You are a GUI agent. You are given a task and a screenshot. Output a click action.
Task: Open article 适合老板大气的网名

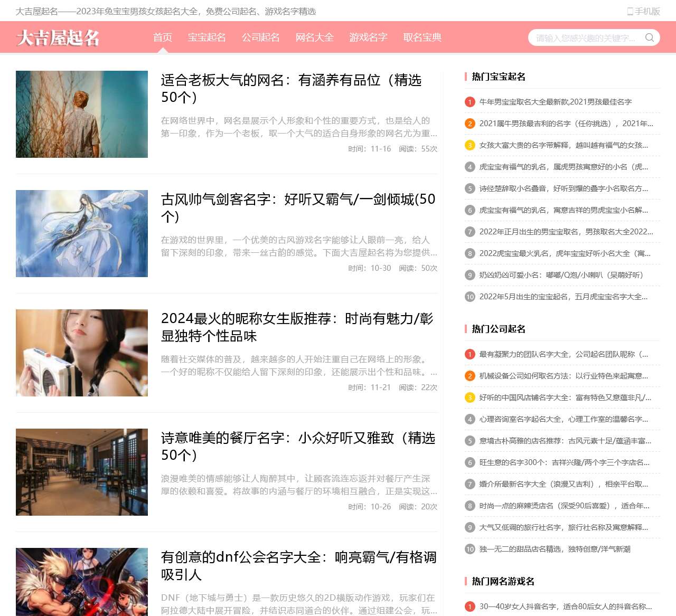point(292,89)
